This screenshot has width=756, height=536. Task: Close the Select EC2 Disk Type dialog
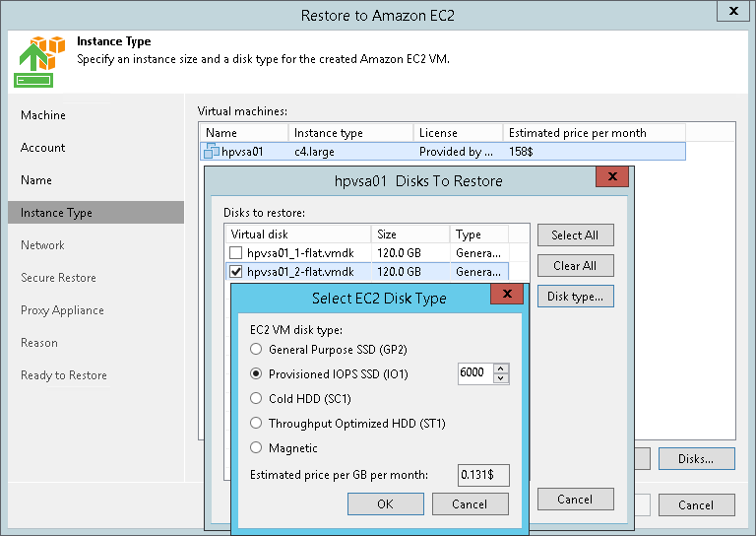click(507, 294)
